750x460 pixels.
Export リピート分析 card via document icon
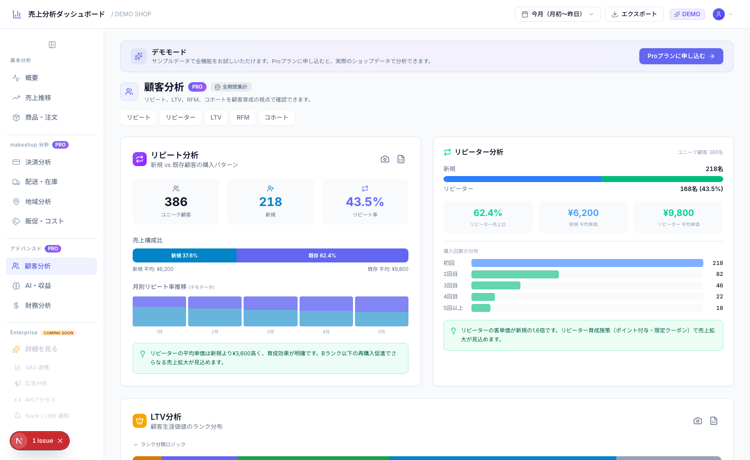tap(401, 159)
